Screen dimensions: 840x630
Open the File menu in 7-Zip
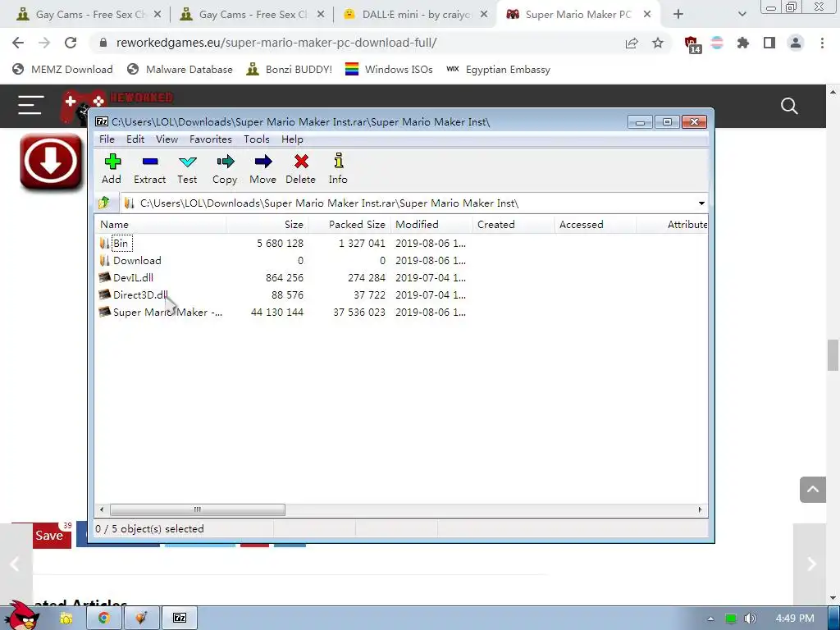click(107, 139)
